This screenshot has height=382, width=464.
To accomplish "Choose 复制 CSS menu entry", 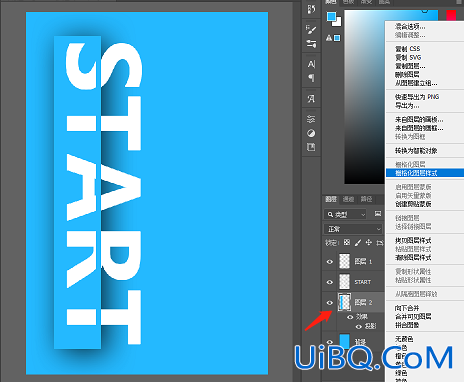I will click(408, 49).
